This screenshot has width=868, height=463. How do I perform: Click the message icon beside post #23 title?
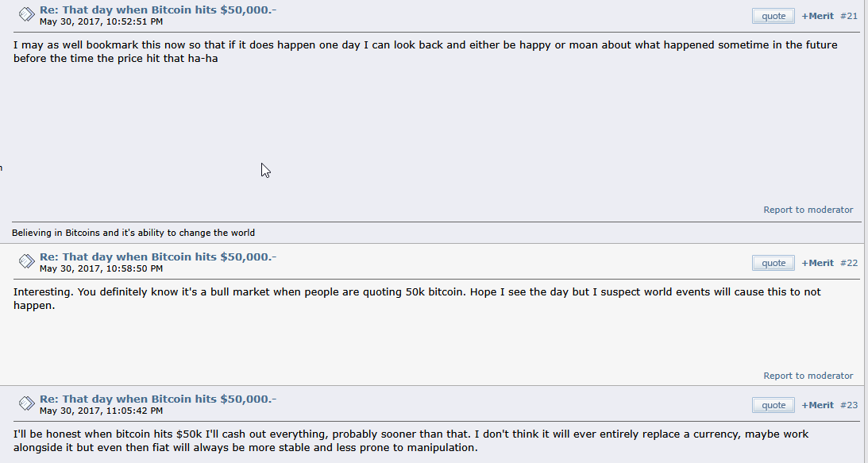[26, 403]
